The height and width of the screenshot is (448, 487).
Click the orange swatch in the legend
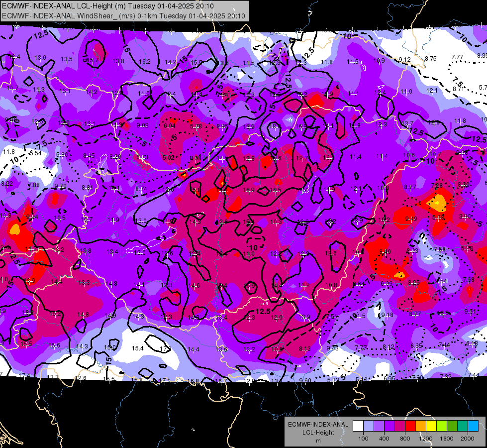[421, 426]
